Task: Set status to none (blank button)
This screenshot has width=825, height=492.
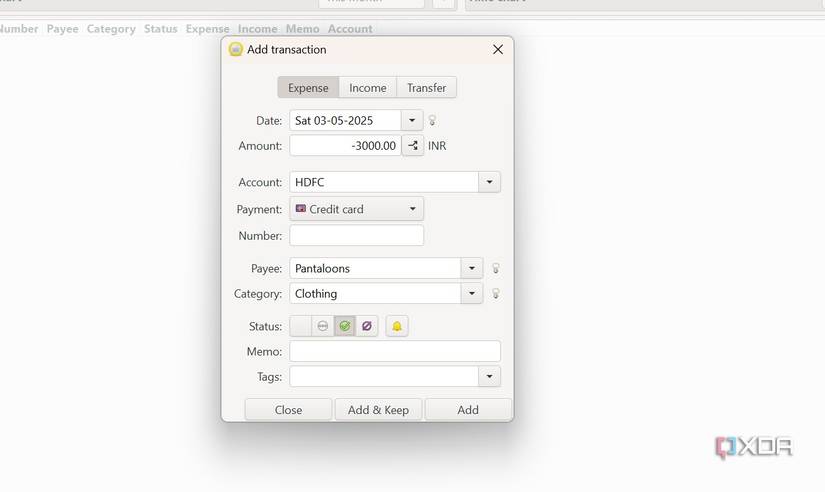Action: [300, 326]
